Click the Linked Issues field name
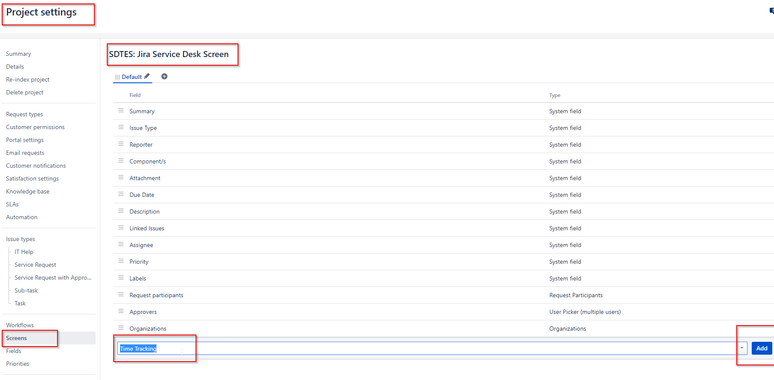The height and width of the screenshot is (380, 774). coord(147,228)
